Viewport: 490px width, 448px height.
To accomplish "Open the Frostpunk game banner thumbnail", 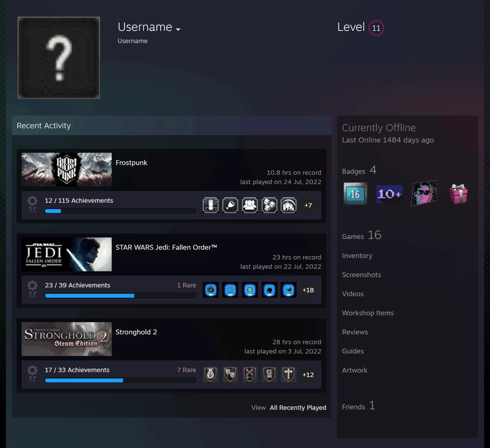I will tap(67, 170).
